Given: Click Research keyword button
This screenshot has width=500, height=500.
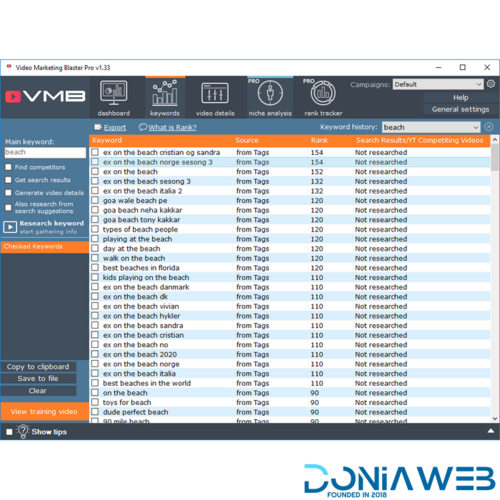Looking at the screenshot, I should point(44,227).
